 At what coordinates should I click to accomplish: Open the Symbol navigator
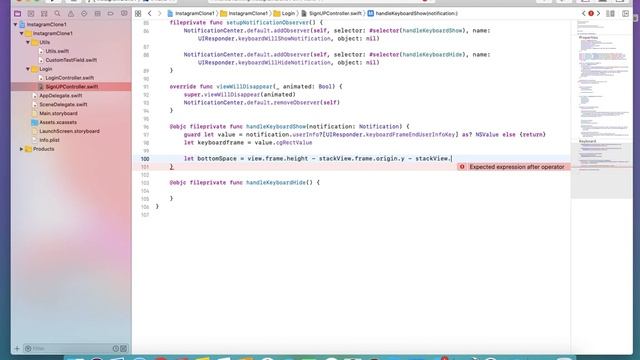[44, 13]
